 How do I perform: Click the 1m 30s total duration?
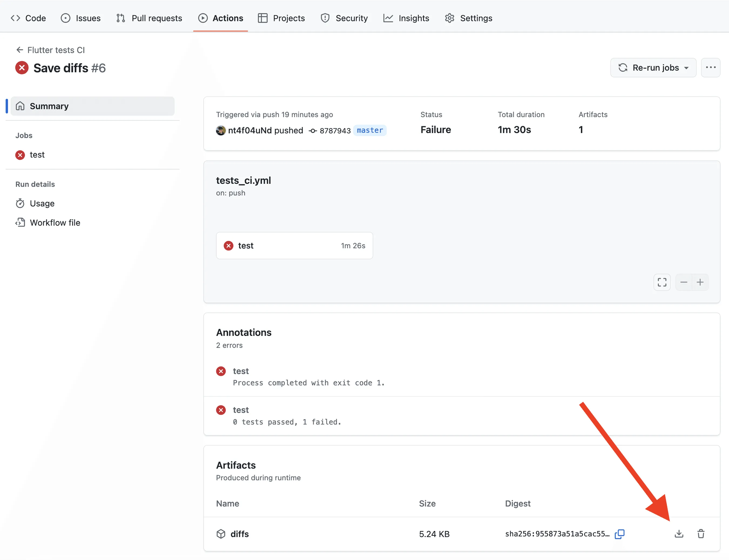(514, 130)
